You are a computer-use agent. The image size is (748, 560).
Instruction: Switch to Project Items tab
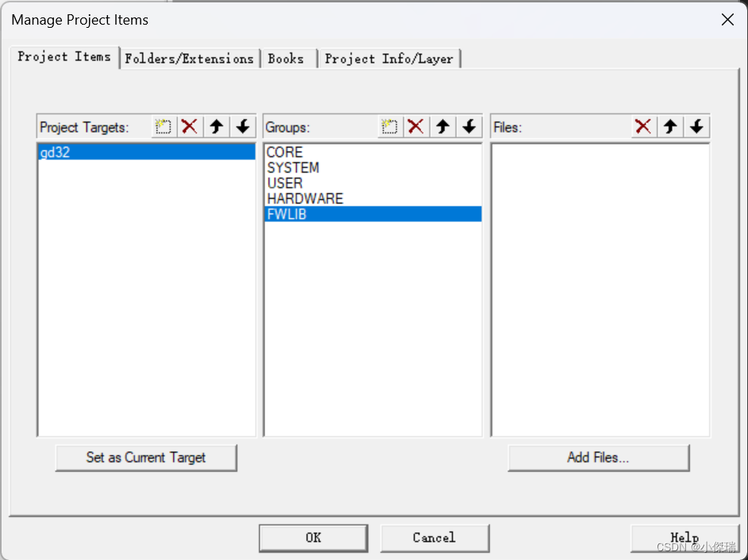[64, 57]
